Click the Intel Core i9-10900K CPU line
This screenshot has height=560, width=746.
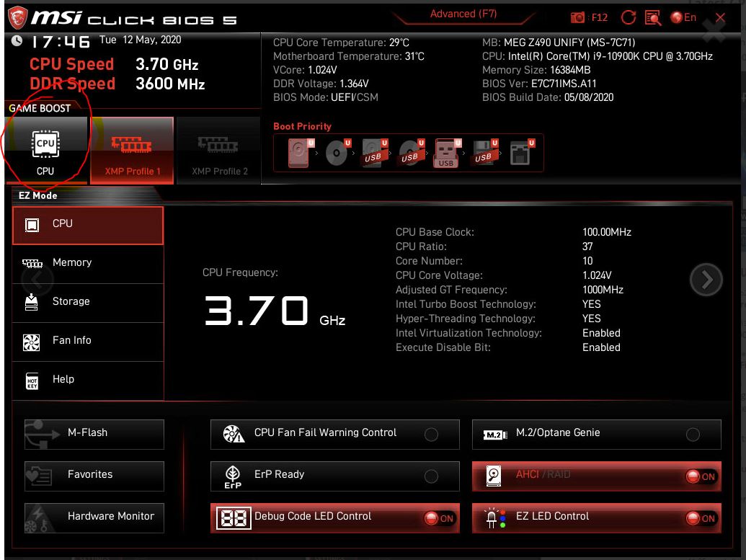[598, 57]
